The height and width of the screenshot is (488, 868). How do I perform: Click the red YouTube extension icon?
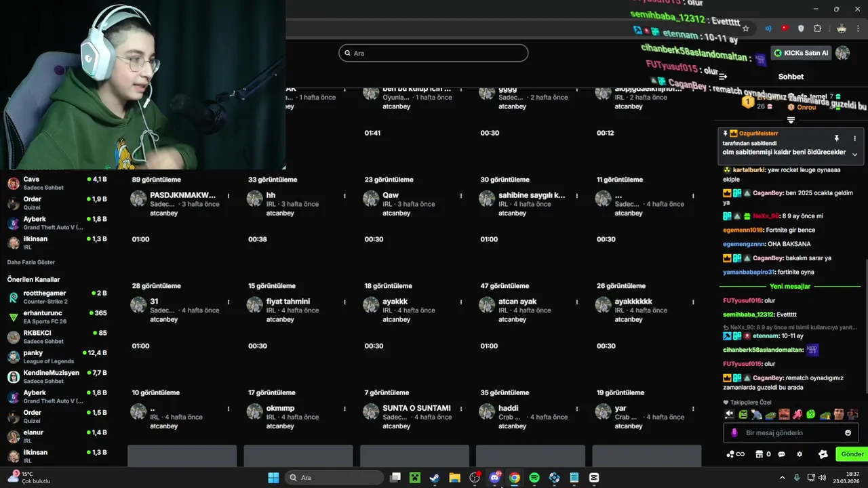coord(785,28)
